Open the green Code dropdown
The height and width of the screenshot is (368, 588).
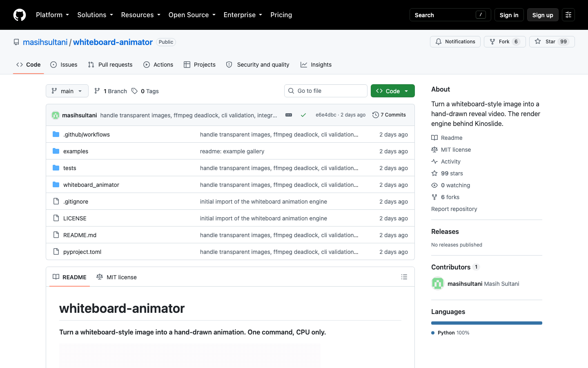[393, 91]
